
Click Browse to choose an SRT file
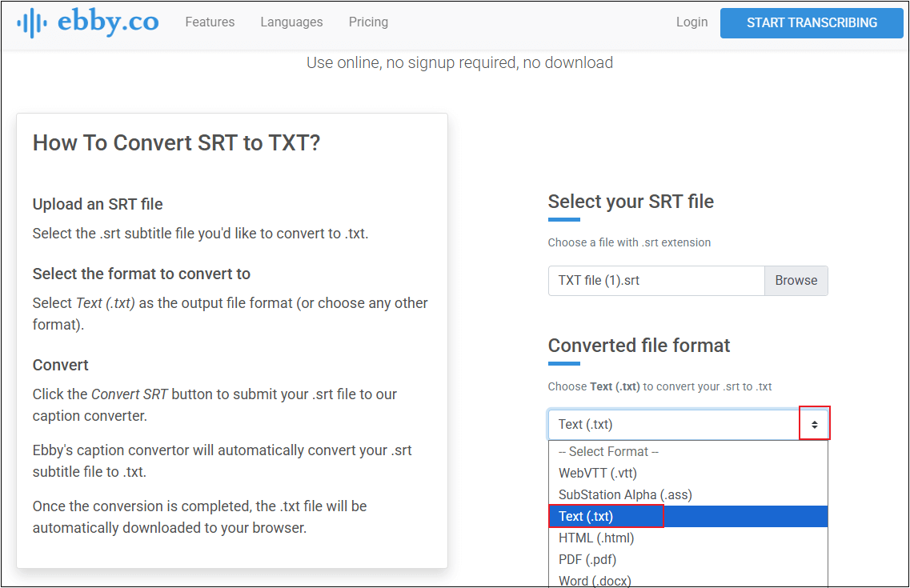pos(796,280)
